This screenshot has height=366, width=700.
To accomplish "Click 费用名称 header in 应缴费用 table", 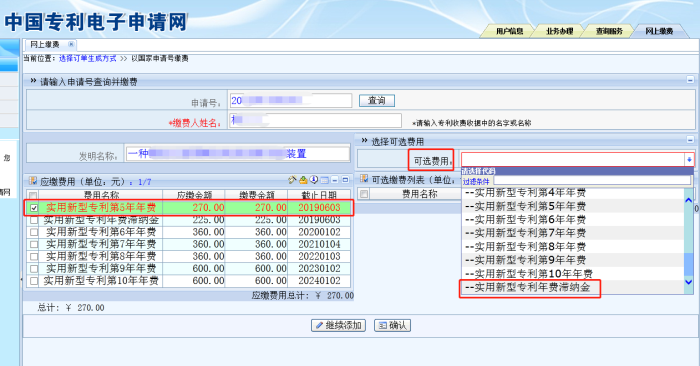I will (x=101, y=195).
